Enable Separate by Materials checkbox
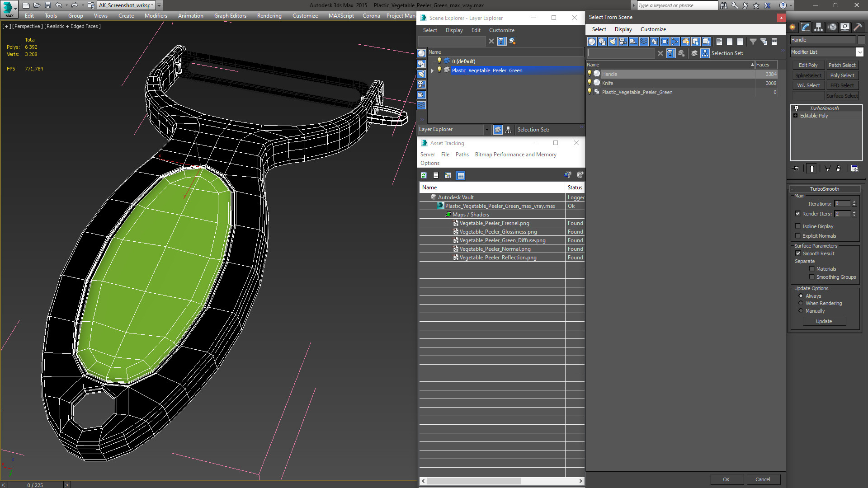Viewport: 868px width, 488px height. [811, 269]
